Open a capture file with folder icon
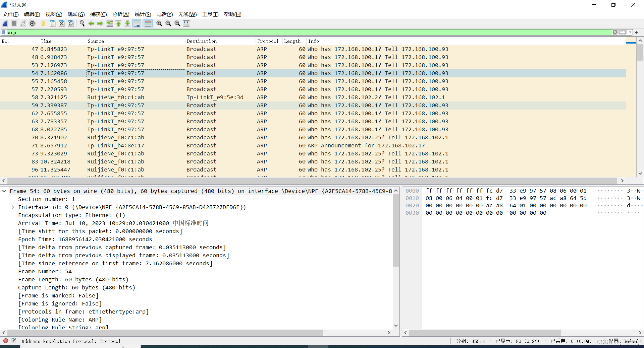Image resolution: width=644 pixels, height=348 pixels. point(43,23)
